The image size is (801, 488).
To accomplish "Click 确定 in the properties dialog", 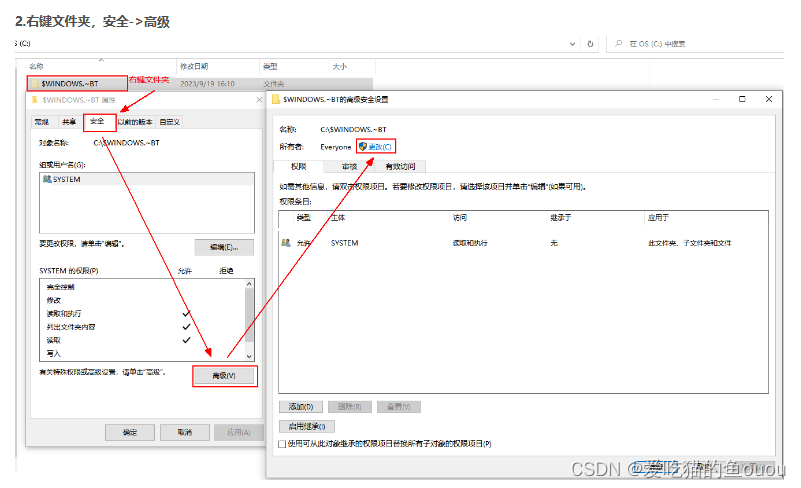I will 130,432.
